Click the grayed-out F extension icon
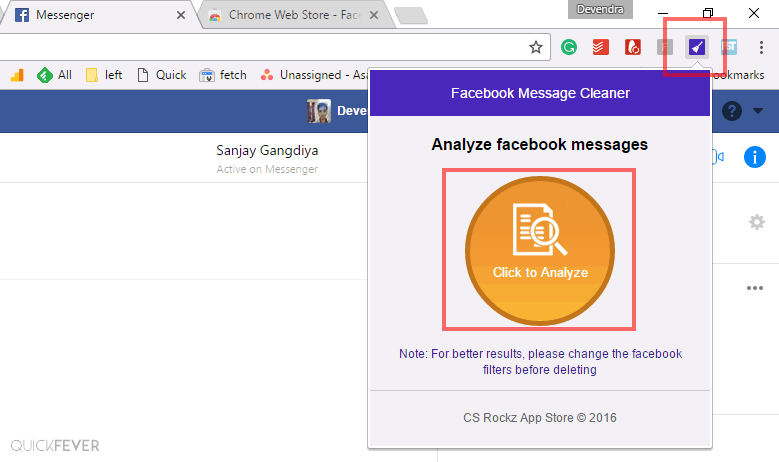This screenshot has height=462, width=779. [x=665, y=47]
